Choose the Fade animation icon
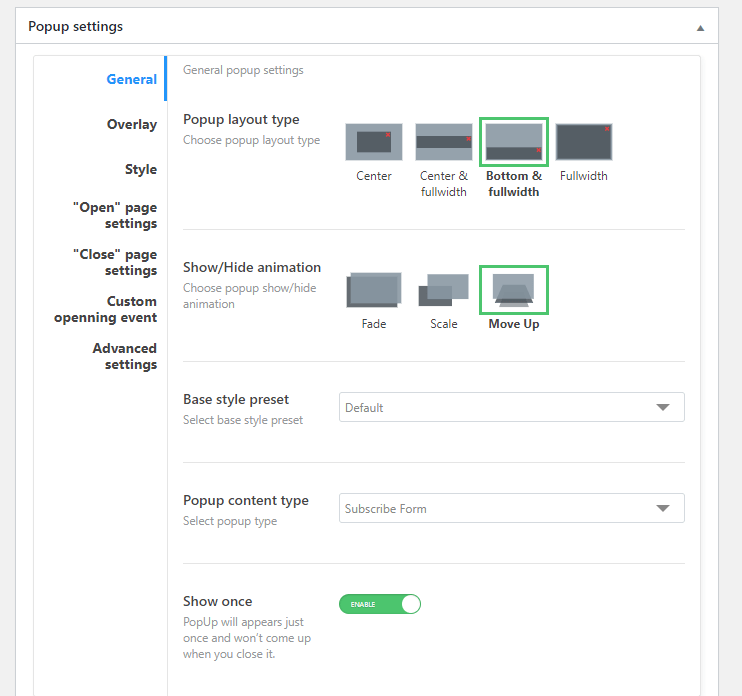This screenshot has height=696, width=742. pos(374,290)
